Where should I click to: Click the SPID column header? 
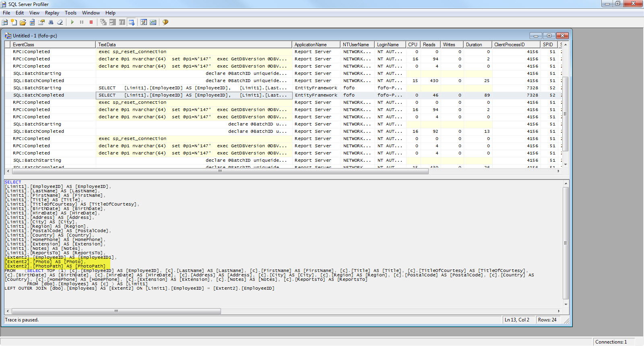[549, 45]
